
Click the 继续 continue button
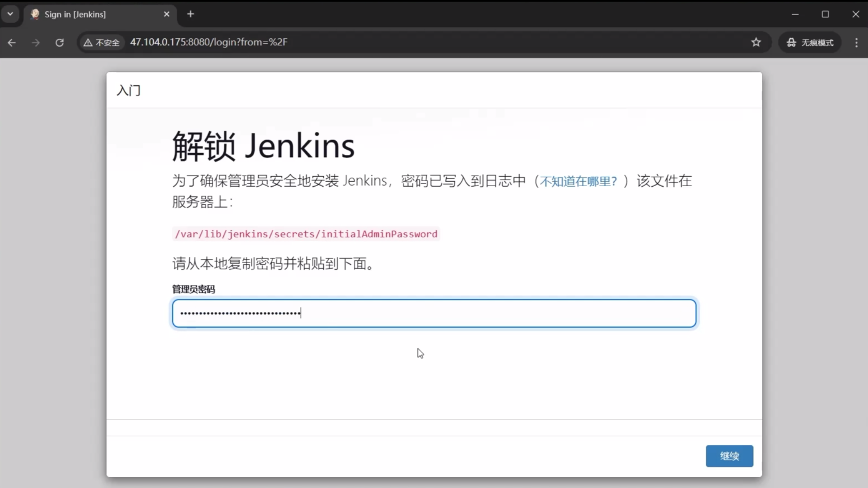pyautogui.click(x=729, y=456)
